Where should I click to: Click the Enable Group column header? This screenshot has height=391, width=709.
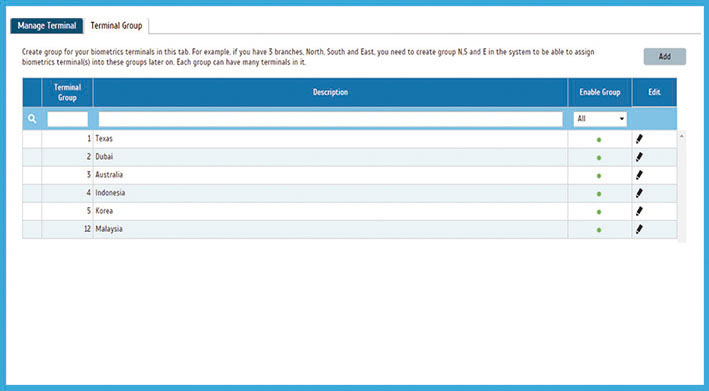click(x=600, y=92)
